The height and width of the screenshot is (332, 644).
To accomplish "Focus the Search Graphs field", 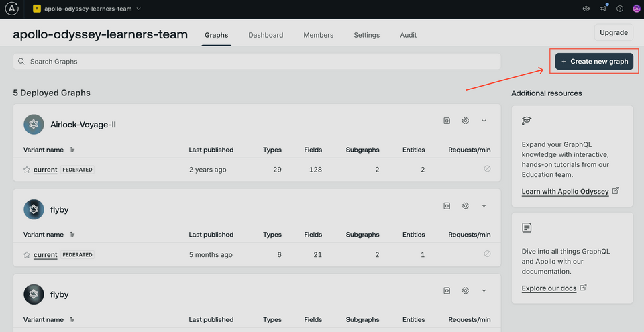I will pos(257,62).
